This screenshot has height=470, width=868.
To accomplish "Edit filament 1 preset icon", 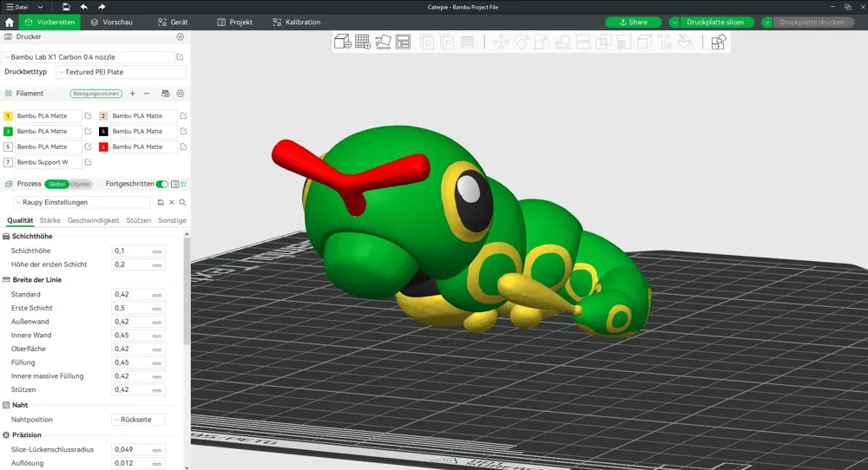I will pyautogui.click(x=88, y=115).
